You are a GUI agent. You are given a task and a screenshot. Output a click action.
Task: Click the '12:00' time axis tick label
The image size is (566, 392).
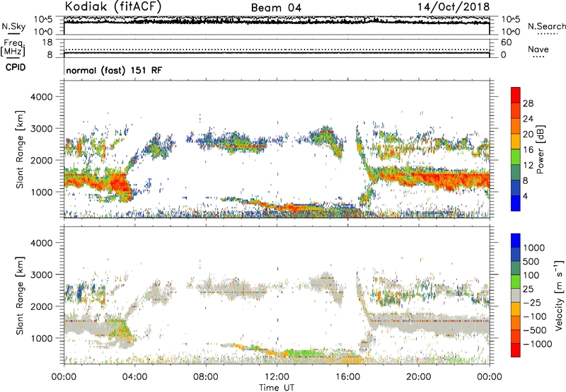coord(277,377)
